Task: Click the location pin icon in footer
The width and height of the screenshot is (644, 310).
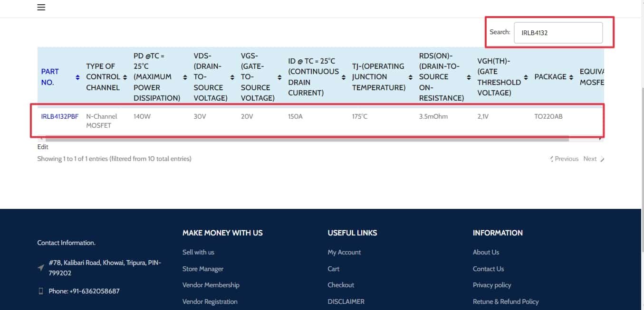Action: 41,267
